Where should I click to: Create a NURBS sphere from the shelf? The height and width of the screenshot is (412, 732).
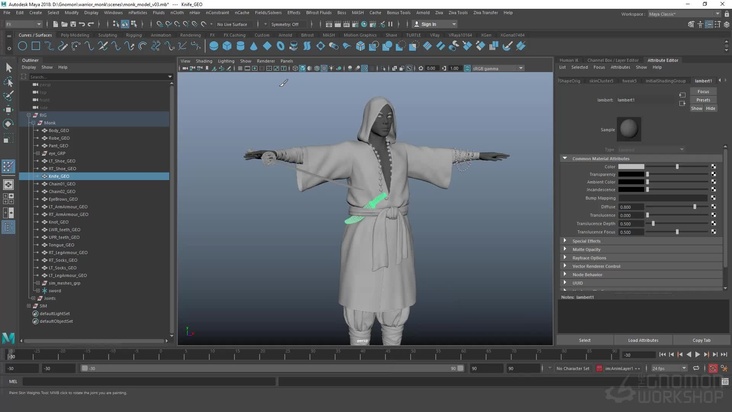click(214, 46)
